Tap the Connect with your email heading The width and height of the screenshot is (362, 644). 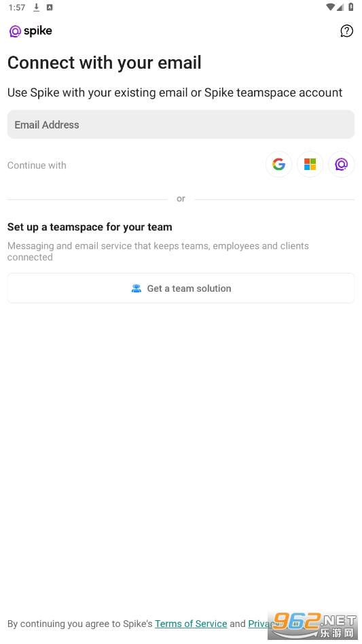click(x=104, y=63)
